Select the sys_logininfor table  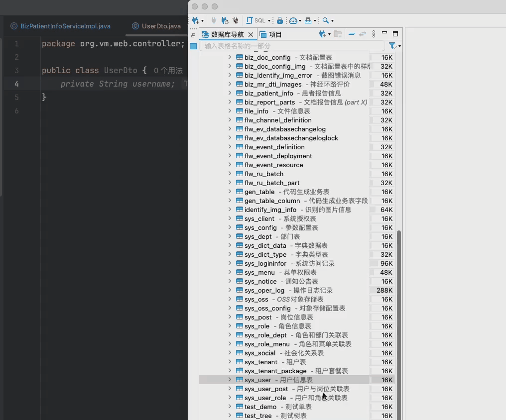click(x=265, y=264)
